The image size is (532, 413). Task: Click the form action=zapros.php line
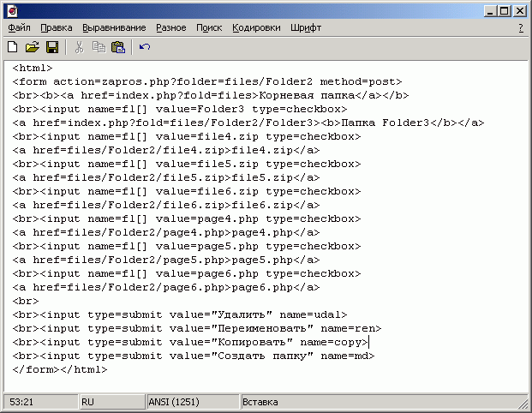(x=207, y=81)
